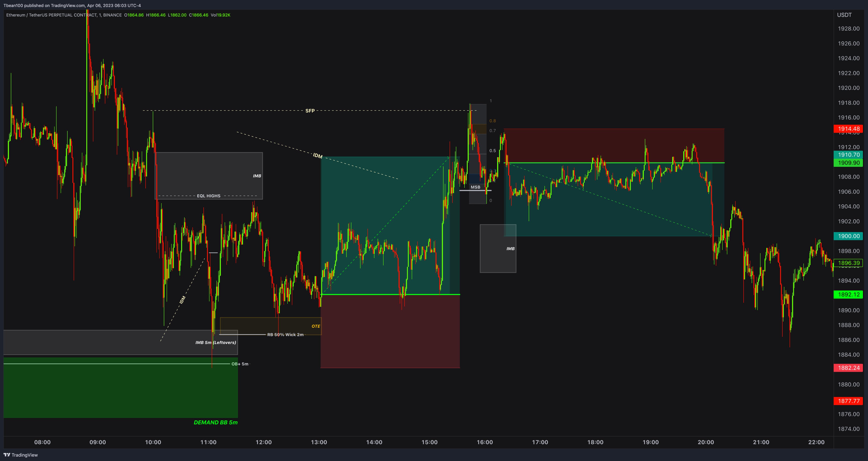
Task: Click the 1888.00 price axis label
Action: pos(849,325)
